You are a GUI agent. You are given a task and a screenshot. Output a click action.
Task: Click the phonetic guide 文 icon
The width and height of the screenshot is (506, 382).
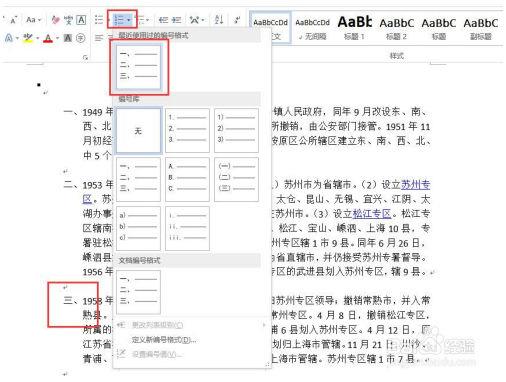click(x=68, y=20)
